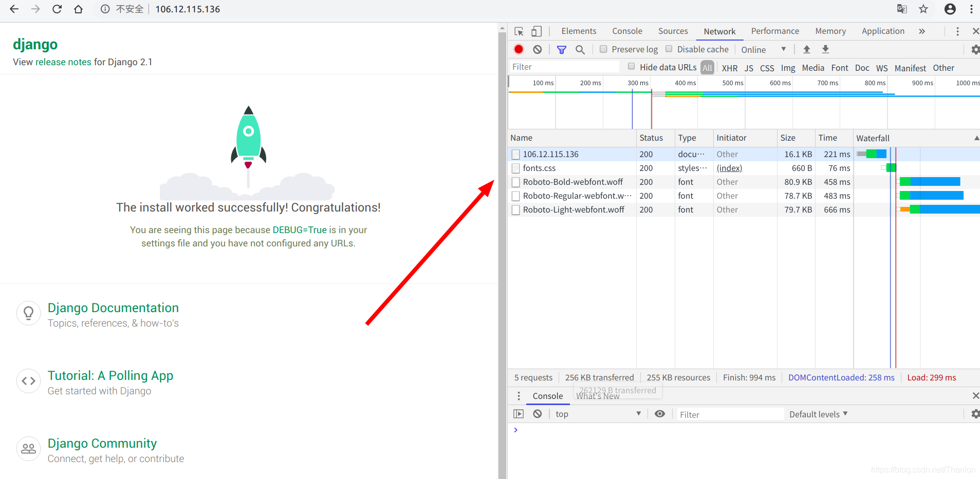The width and height of the screenshot is (980, 479).
Task: Open the translate page icon
Action: (902, 9)
